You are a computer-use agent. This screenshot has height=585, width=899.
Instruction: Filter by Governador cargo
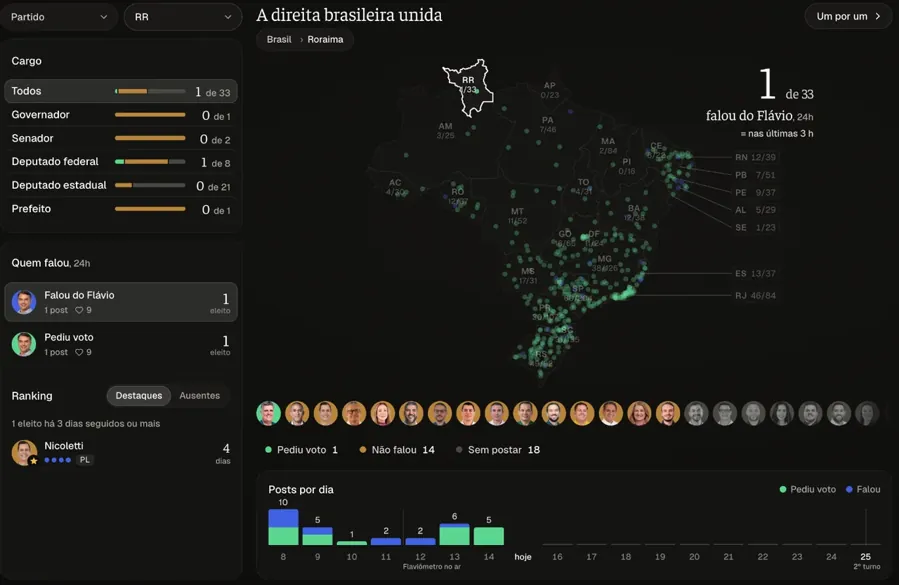(121, 115)
